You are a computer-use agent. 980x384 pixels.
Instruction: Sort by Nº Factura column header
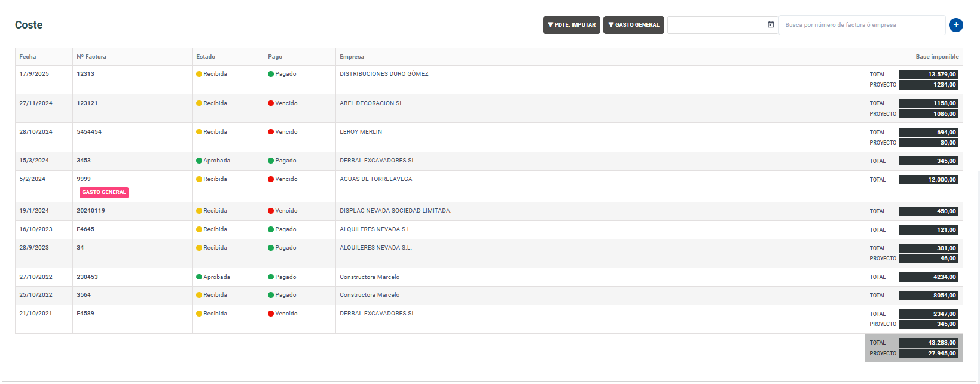click(x=91, y=57)
